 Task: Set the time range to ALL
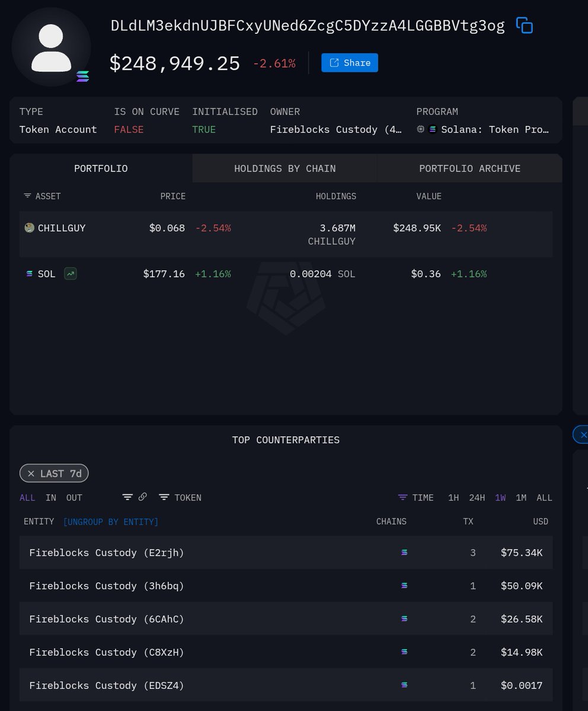click(544, 498)
